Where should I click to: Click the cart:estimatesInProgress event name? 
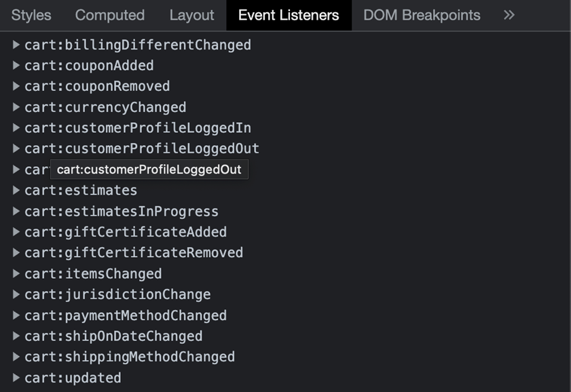click(121, 212)
